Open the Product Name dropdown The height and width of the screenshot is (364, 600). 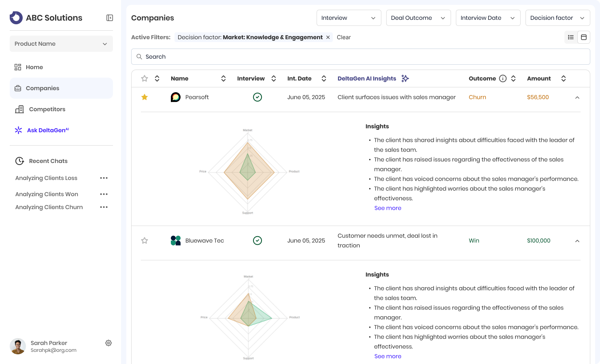point(61,44)
